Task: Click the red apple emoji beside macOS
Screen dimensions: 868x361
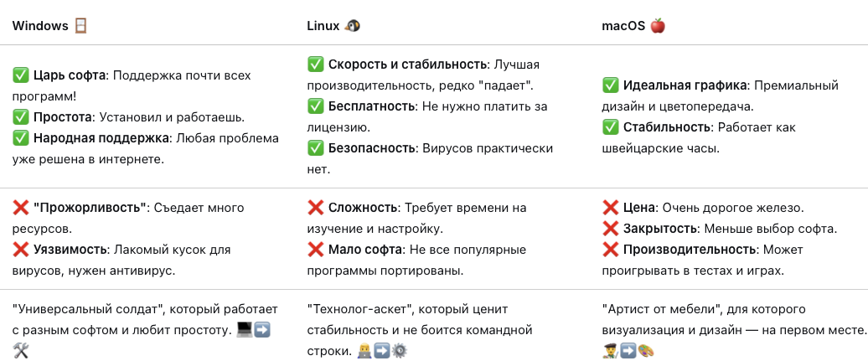Action: pos(658,25)
